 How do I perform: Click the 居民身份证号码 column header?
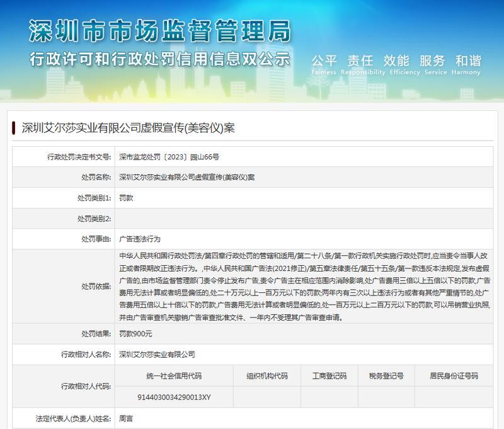(x=454, y=375)
